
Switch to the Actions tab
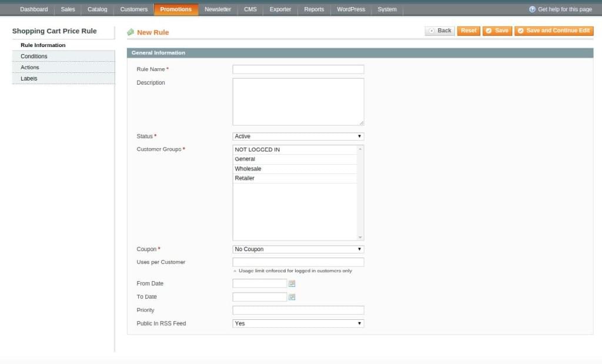pyautogui.click(x=30, y=68)
